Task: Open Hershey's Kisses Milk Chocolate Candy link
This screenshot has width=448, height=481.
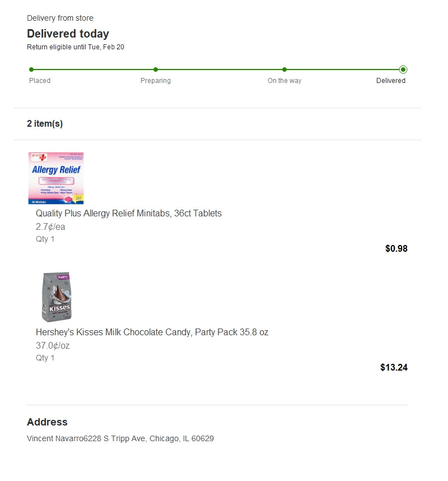Action: click(x=152, y=332)
